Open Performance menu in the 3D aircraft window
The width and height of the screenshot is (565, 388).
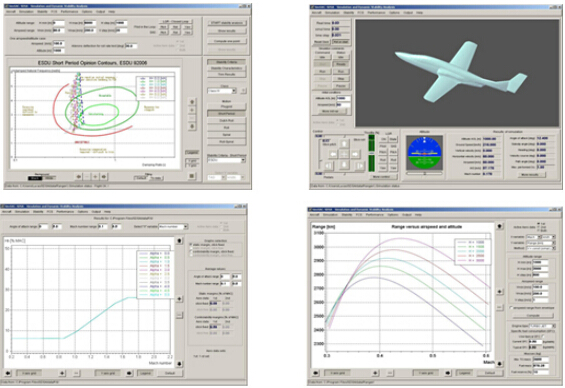tap(377, 12)
